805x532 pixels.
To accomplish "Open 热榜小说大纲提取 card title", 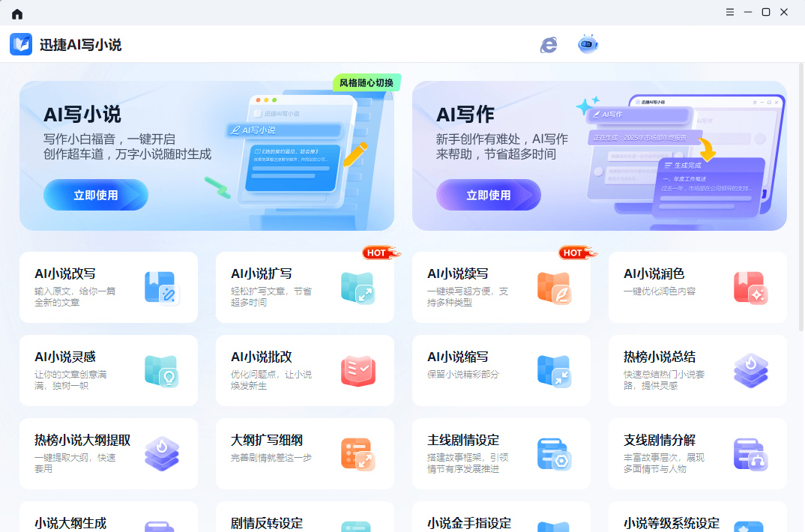I will [82, 440].
